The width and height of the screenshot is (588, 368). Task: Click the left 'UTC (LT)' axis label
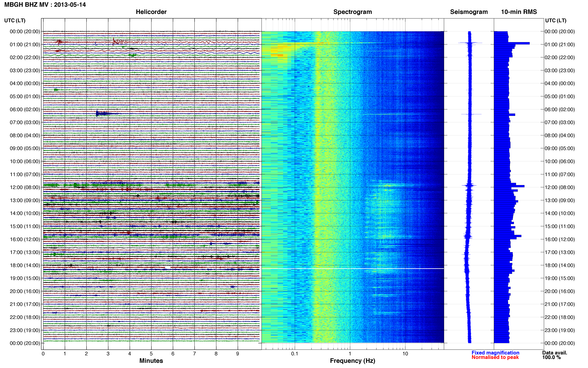coord(15,20)
